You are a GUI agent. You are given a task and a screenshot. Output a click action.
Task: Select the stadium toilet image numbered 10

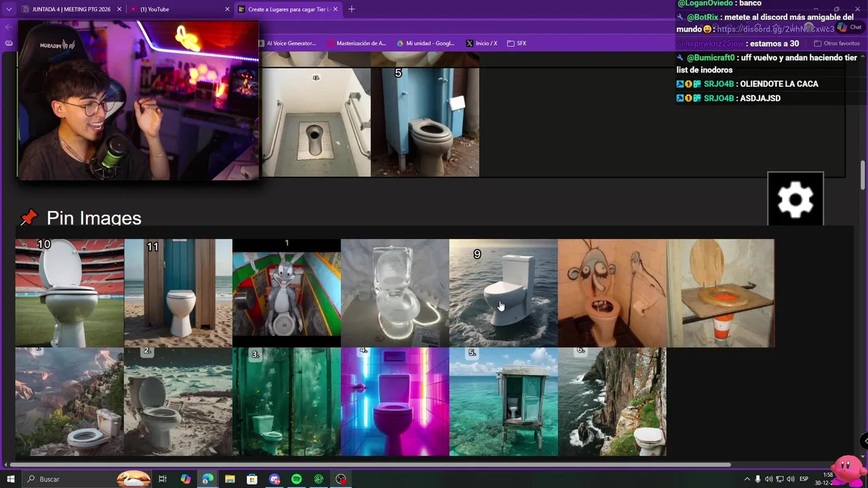coord(70,293)
